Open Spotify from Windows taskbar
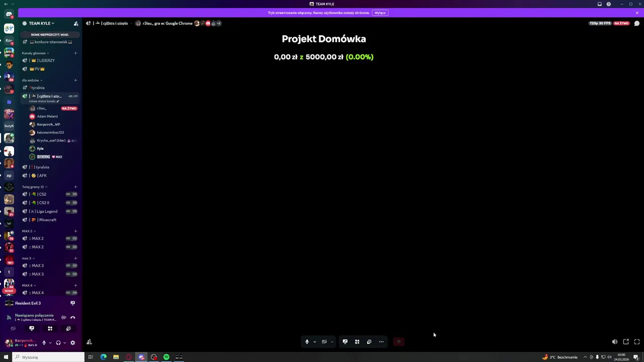Viewport: 644px width, 362px height. (166, 357)
